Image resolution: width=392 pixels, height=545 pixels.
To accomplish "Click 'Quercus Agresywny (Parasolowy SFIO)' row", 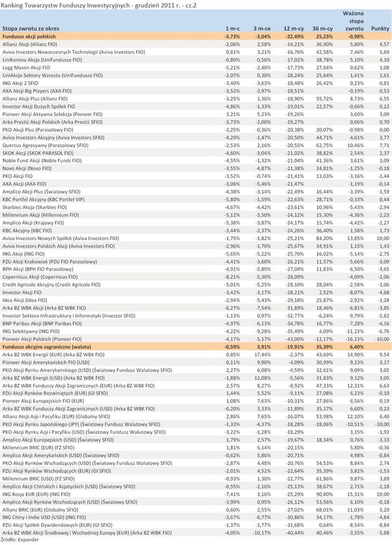I will [x=196, y=146].
